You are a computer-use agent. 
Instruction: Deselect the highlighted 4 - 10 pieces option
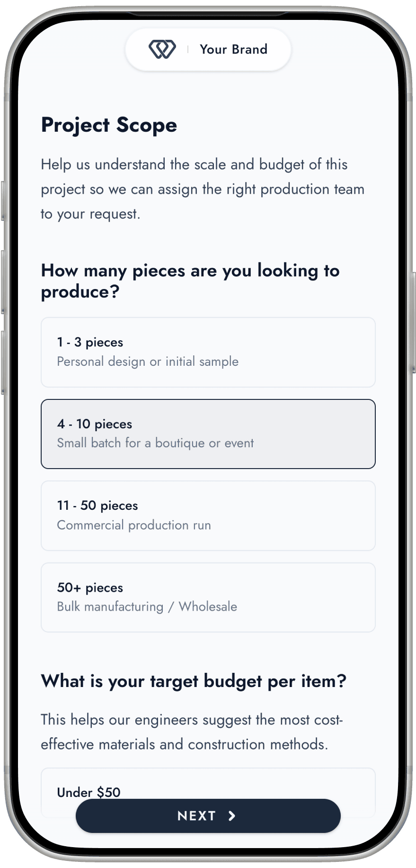pos(208,434)
